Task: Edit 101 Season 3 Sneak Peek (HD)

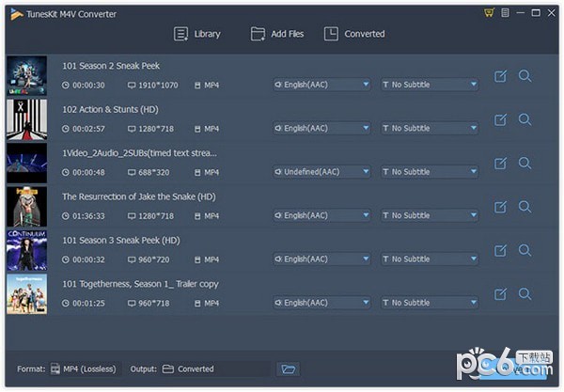Action: click(x=500, y=250)
